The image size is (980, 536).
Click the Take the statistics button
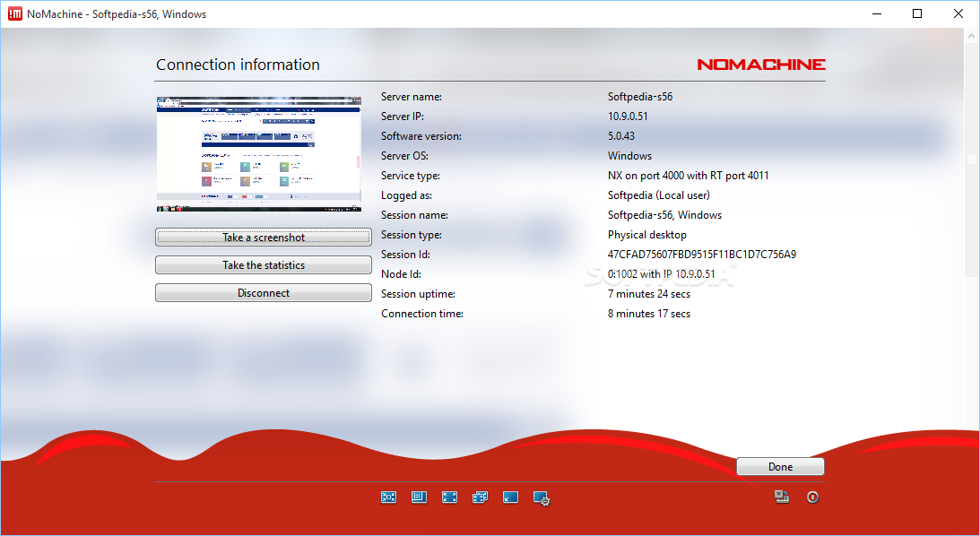(263, 265)
